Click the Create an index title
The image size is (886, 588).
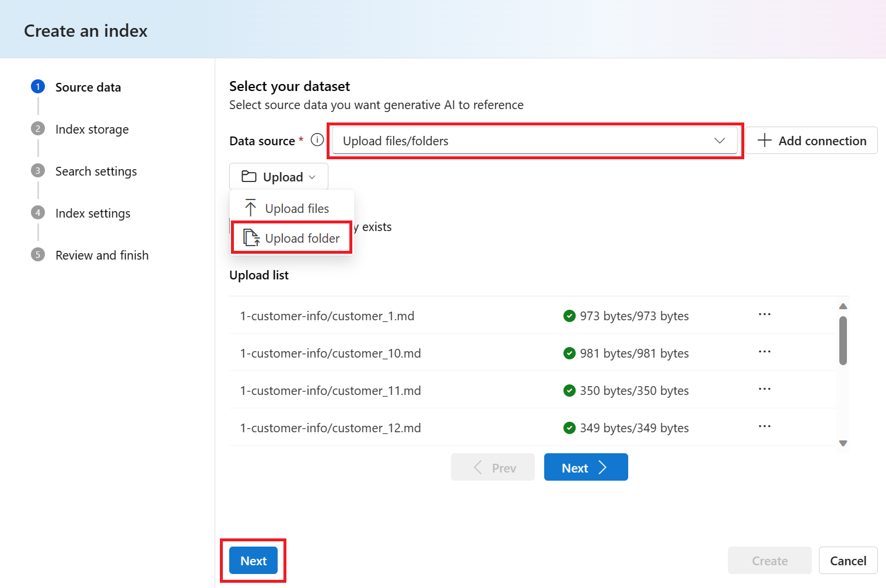click(x=86, y=31)
